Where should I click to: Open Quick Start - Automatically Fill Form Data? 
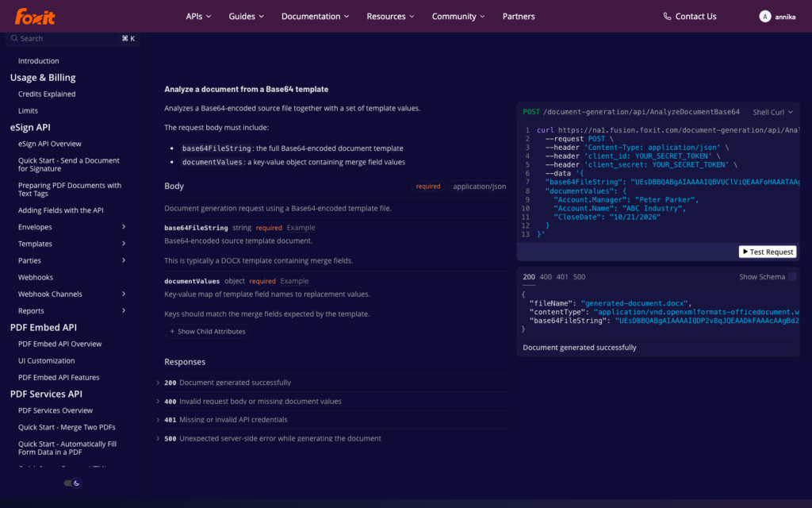(x=67, y=448)
